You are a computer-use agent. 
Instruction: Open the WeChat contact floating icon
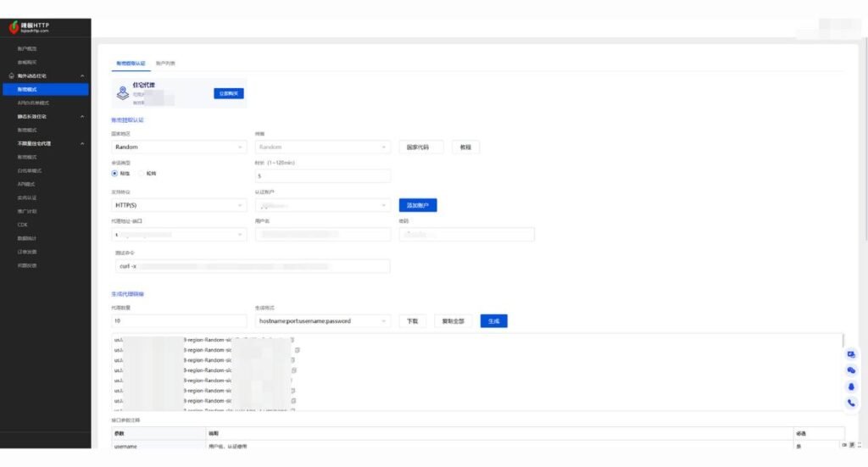(x=851, y=370)
